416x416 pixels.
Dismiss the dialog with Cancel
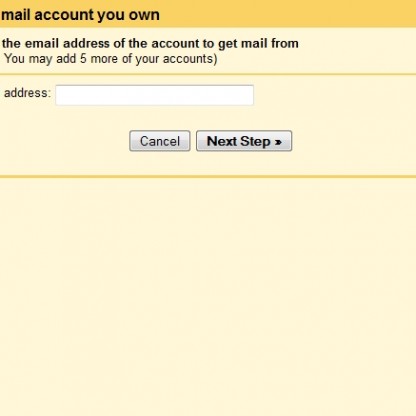point(160,141)
